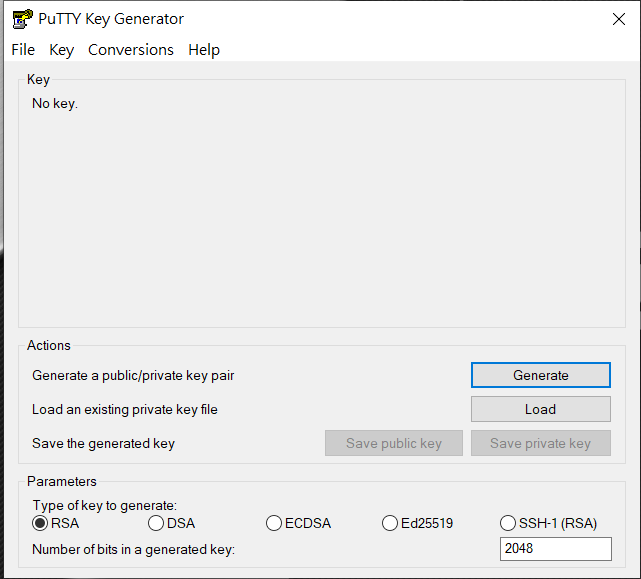This screenshot has height=579, width=641.
Task: Click the Generate button
Action: [x=540, y=375]
